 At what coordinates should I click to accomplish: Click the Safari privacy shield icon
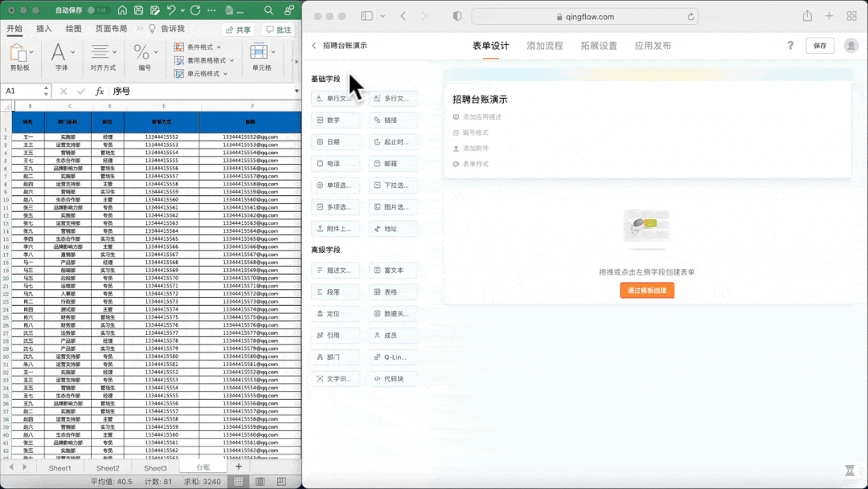point(457,17)
